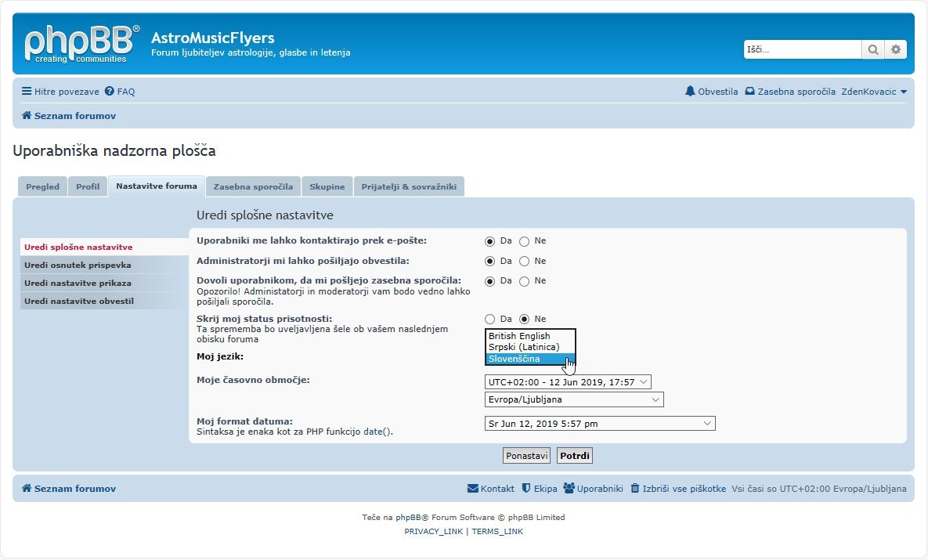Open the UTC+02:00 time zone dropdown
This screenshot has height=560, width=928.
(x=568, y=382)
